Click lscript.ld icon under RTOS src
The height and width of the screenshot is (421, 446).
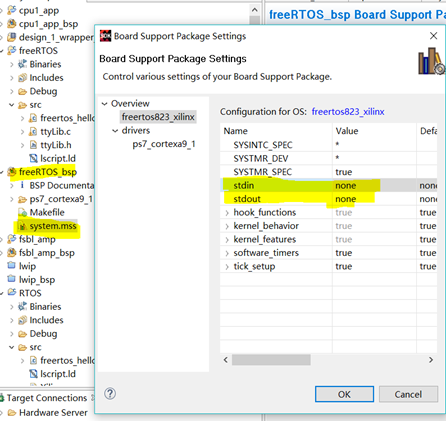[x=33, y=374]
